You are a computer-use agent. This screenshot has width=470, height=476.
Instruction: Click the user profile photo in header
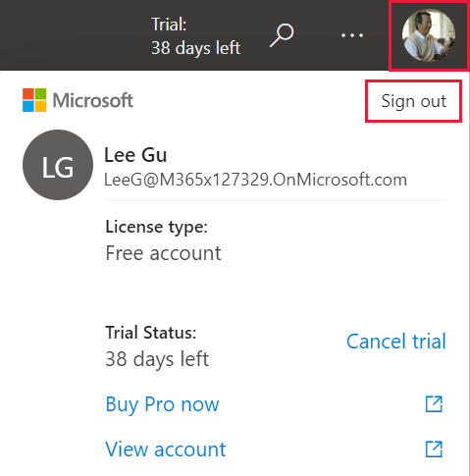click(429, 35)
